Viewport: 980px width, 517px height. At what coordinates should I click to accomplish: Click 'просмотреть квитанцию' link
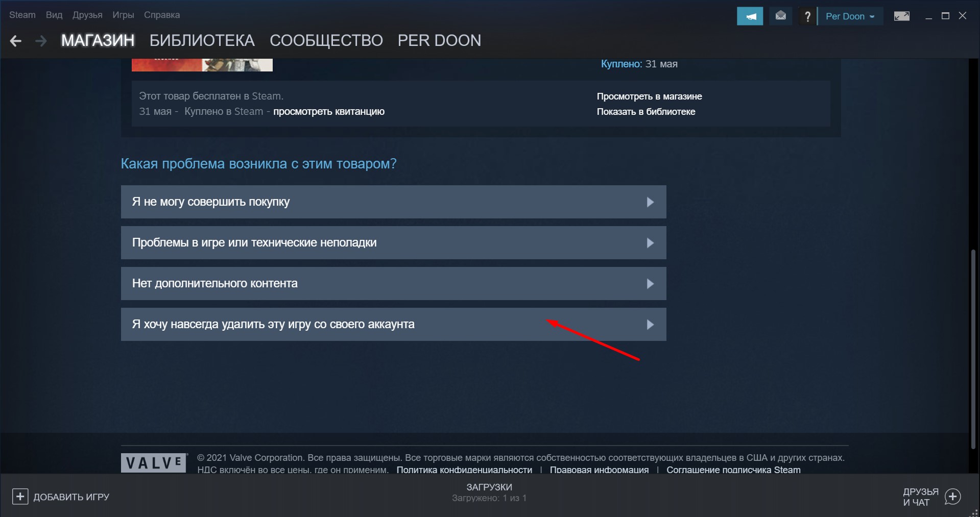click(329, 111)
